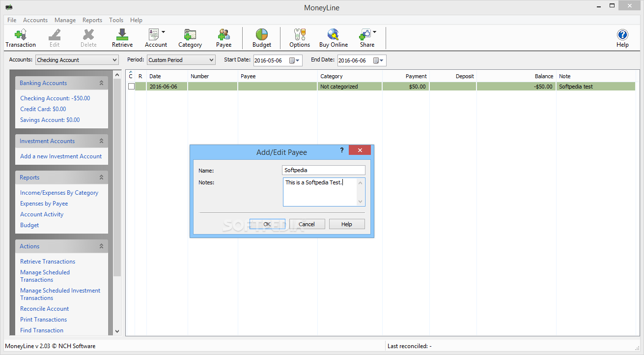Open the Accounts menu
The image size is (644, 355).
[35, 20]
